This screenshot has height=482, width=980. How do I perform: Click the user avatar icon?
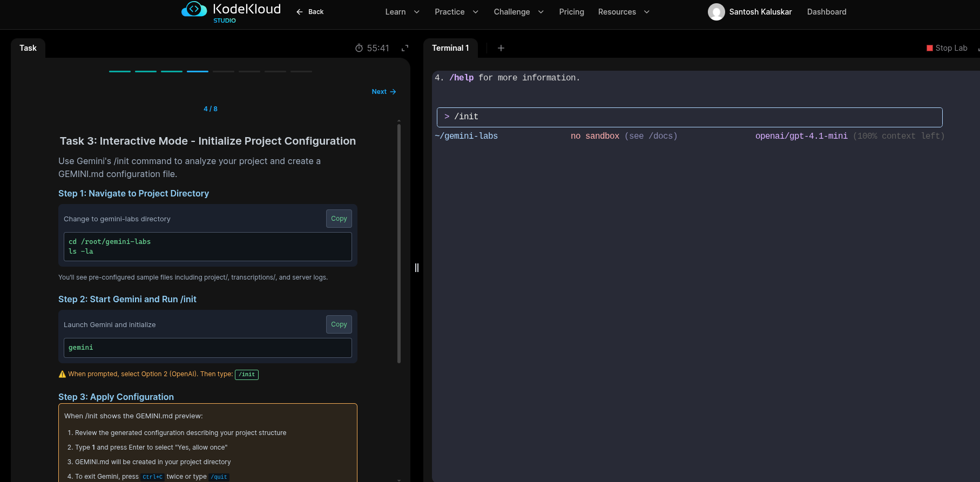tap(716, 12)
